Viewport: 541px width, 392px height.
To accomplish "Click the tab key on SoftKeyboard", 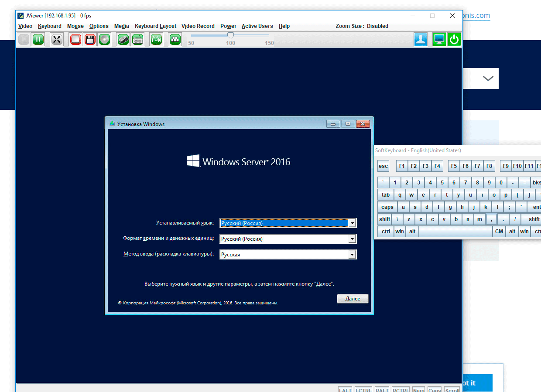I will click(386, 195).
